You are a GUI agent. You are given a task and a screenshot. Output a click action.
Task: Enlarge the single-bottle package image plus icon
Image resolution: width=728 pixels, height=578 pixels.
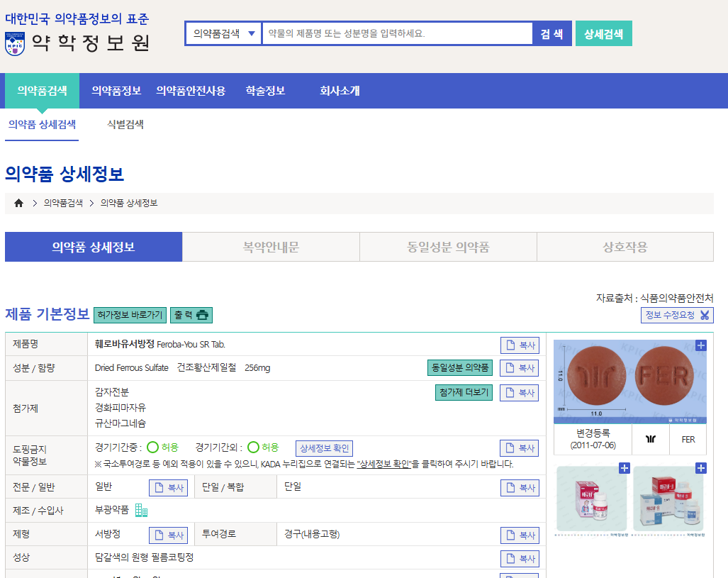(625, 468)
